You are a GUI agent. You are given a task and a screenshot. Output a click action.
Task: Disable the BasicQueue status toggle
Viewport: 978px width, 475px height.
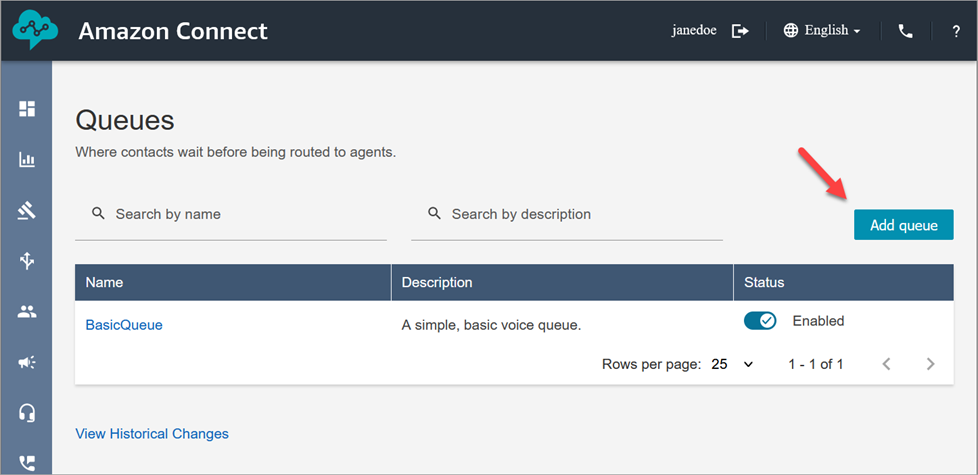click(760, 321)
